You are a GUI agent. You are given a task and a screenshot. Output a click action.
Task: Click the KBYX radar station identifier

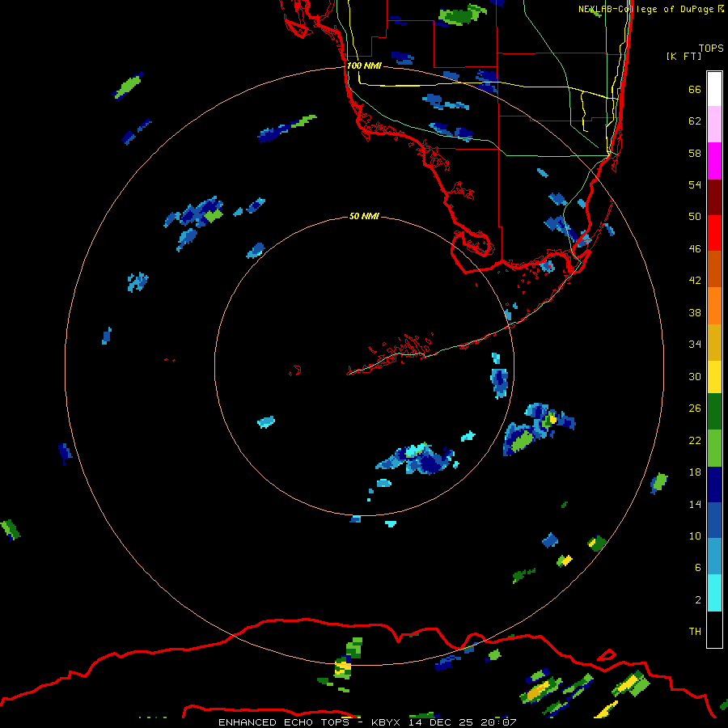[385, 722]
